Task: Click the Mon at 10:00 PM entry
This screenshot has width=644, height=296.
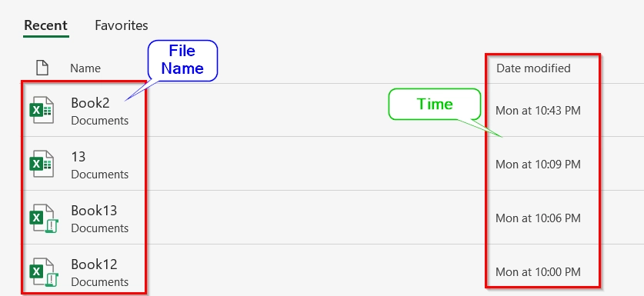Action: [538, 271]
